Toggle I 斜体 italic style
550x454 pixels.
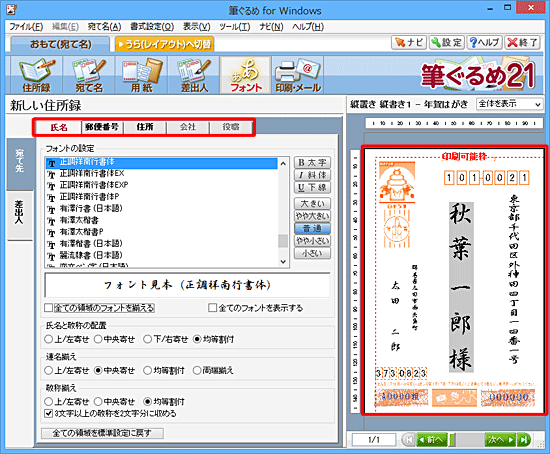pos(312,175)
